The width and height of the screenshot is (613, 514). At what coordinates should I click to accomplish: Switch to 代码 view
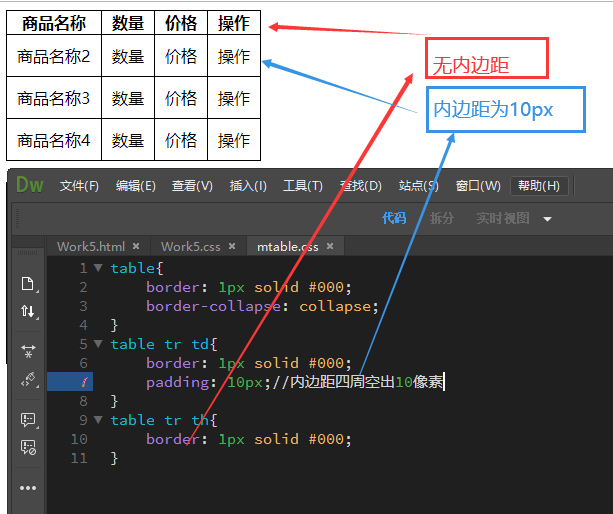click(x=394, y=218)
